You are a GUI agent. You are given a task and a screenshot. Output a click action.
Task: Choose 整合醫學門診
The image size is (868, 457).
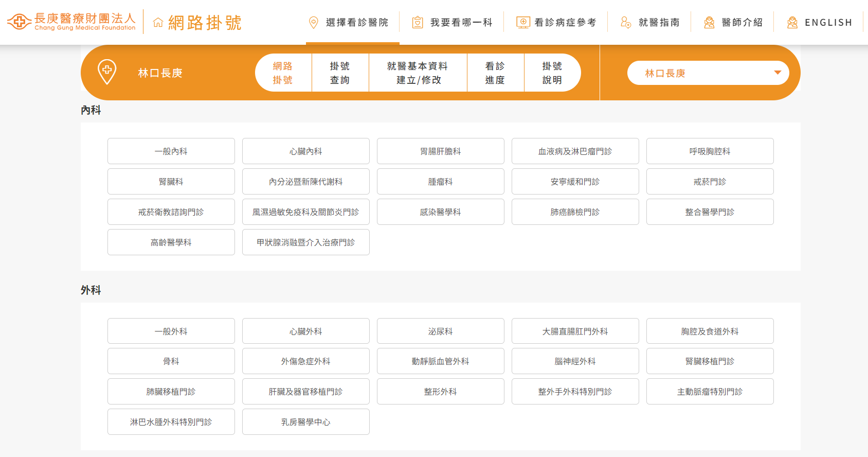click(710, 212)
